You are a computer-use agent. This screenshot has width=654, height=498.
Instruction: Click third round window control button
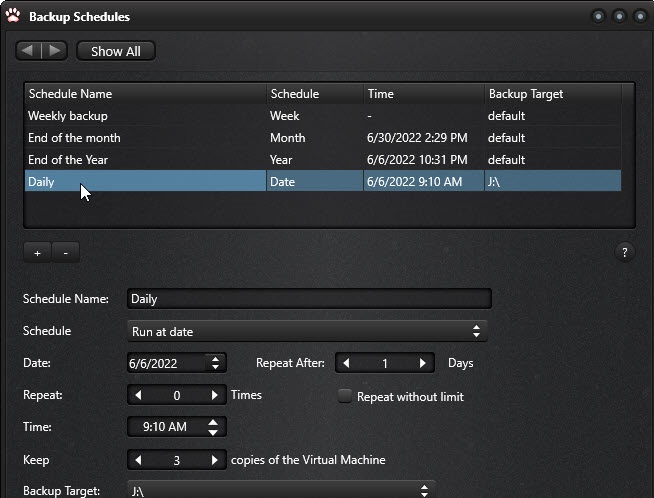tap(640, 16)
